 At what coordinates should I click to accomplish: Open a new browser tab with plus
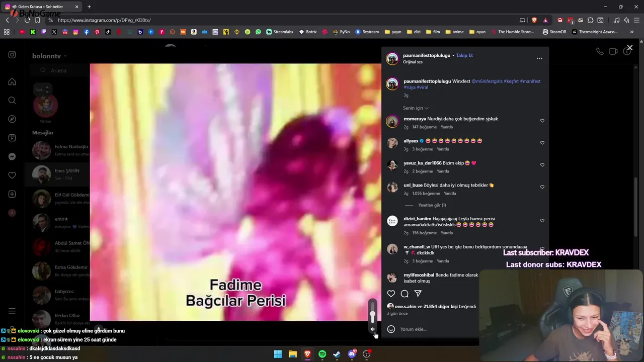click(x=89, y=7)
